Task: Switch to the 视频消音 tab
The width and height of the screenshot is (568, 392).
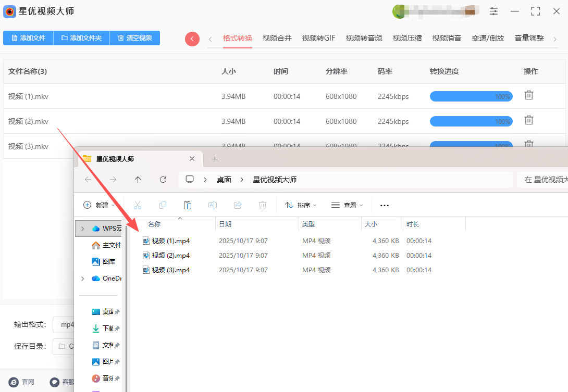Action: coord(446,38)
